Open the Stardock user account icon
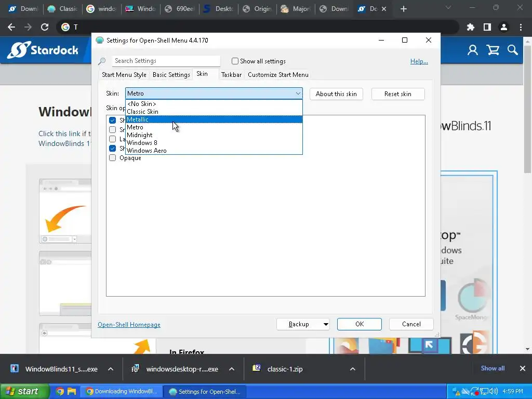The width and height of the screenshot is (532, 399). [x=473, y=50]
